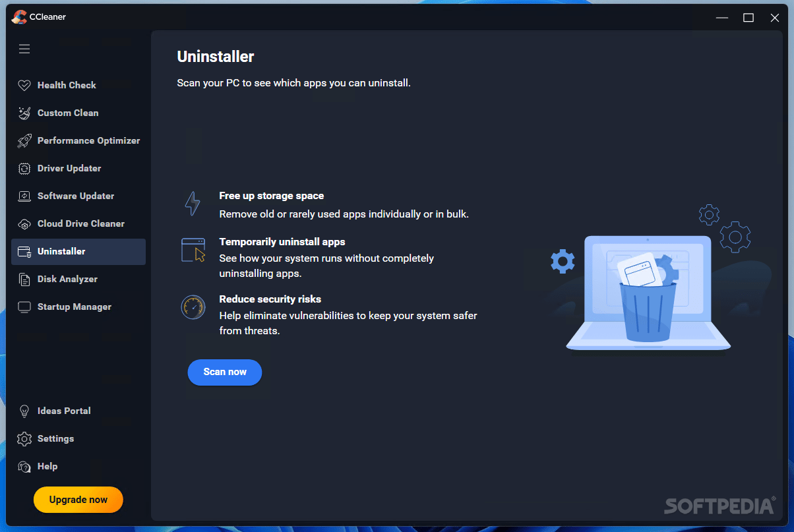Click the Reduce security risks gauge icon
Screen dimensions: 794x532
pos(193,307)
